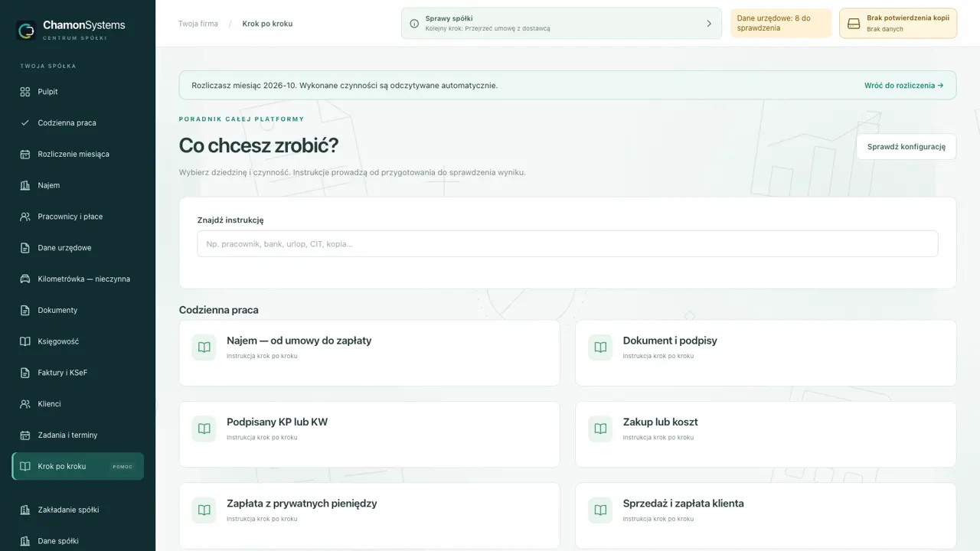Click the Sprawdź konfigurację button
Image resolution: width=980 pixels, height=551 pixels.
pos(906,147)
